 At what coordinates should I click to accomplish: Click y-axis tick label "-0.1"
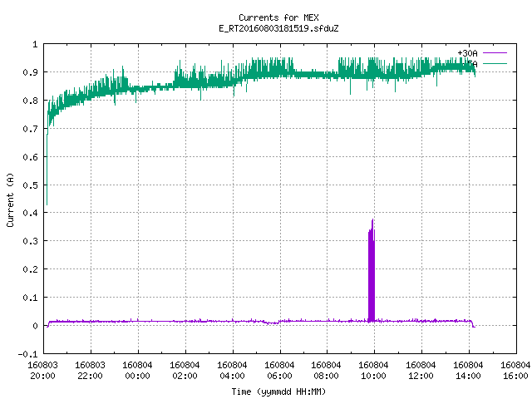(27, 354)
